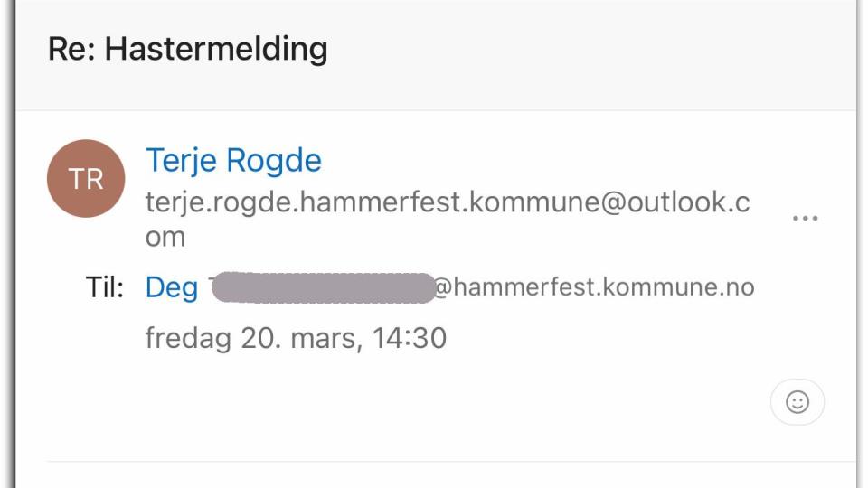Click the TR sender avatar circle
868x488 pixels.
point(86,179)
